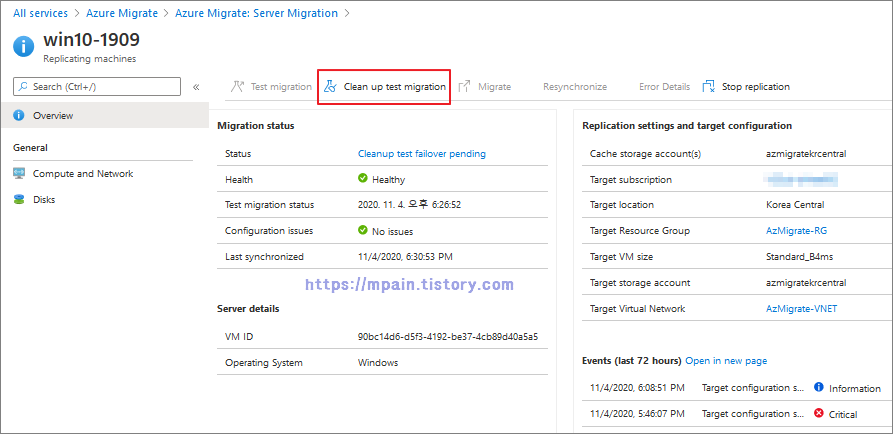Click the Compute and Network monitor icon
Image resolution: width=893 pixels, height=434 pixels.
[19, 174]
